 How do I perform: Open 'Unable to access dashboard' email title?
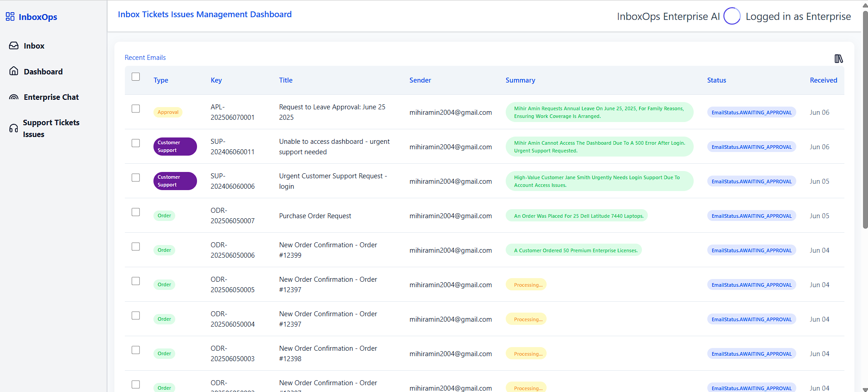pyautogui.click(x=334, y=147)
